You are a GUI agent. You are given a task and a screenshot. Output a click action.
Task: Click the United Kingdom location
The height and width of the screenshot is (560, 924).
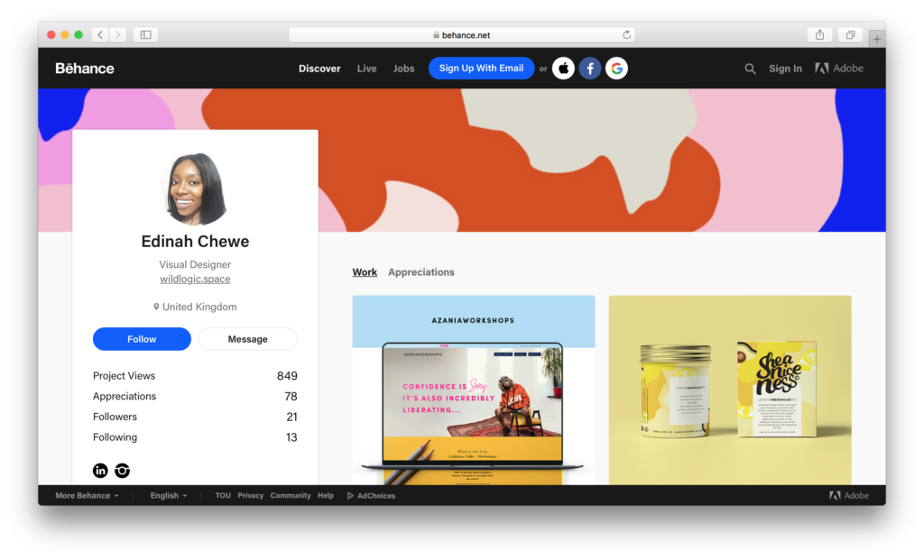tap(195, 307)
